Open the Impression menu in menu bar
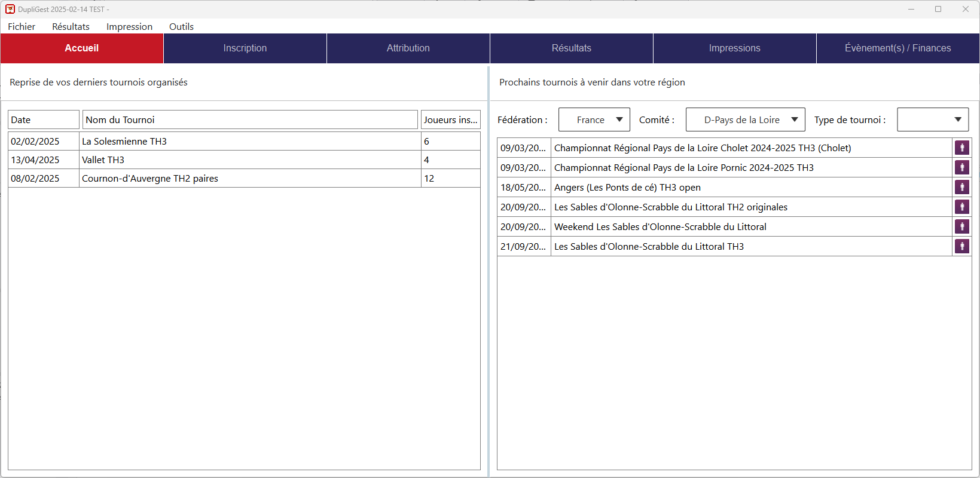 pos(129,26)
